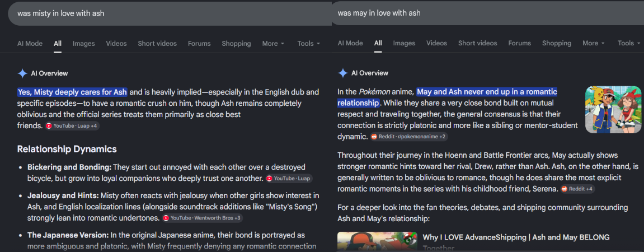
Task: Click the left search box "was misty in love with ash"
Action: pos(170,13)
